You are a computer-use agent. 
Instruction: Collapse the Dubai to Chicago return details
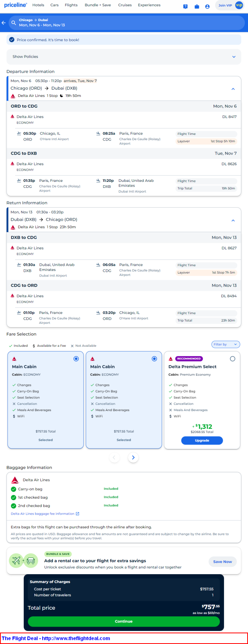point(233,220)
